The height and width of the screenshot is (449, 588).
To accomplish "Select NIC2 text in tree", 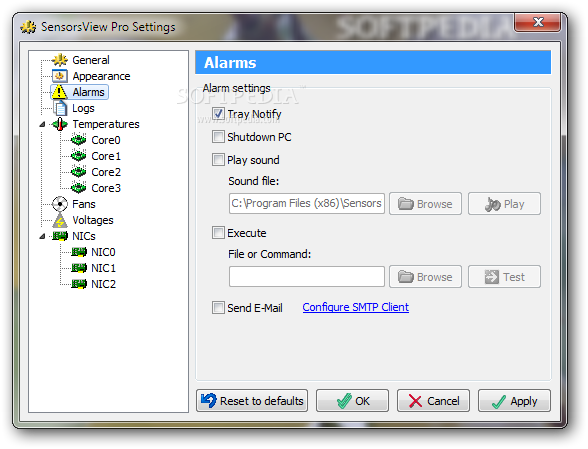I will click(103, 284).
